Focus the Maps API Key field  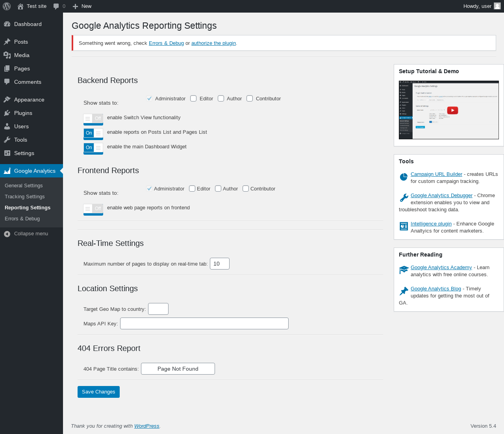pos(204,323)
